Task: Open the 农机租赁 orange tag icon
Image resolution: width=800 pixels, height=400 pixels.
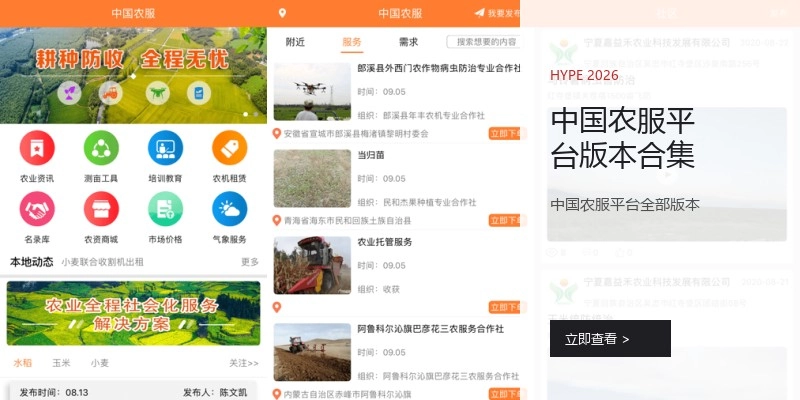Action: click(x=230, y=148)
